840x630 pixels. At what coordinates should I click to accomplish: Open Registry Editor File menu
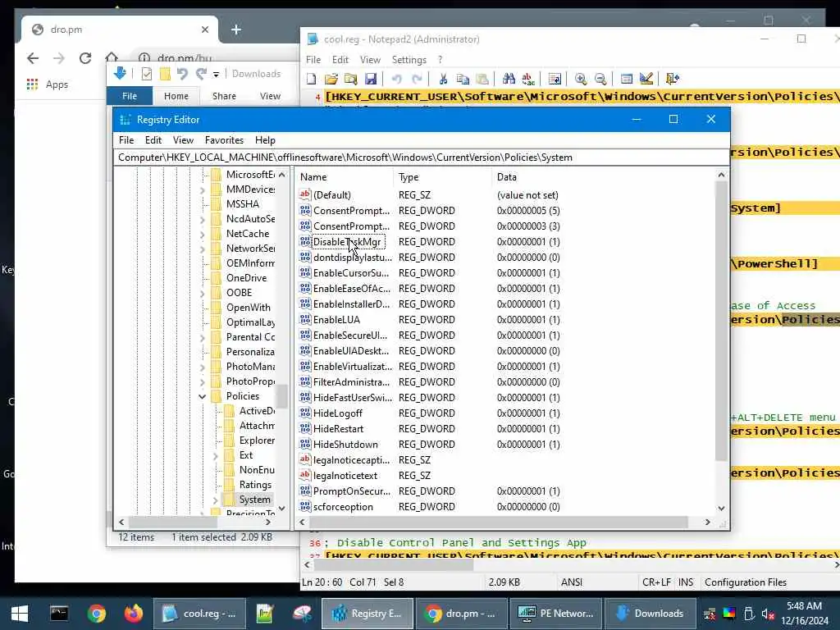[126, 139]
